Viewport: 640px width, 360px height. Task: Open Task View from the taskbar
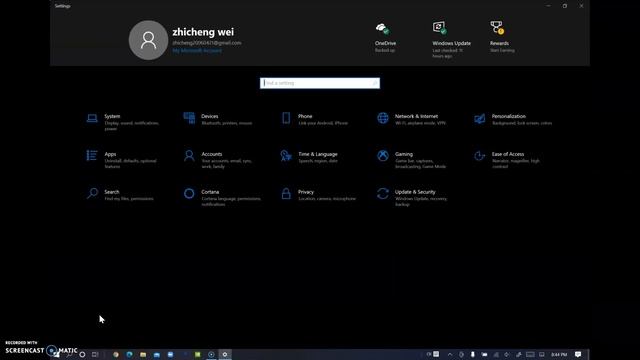click(95, 354)
